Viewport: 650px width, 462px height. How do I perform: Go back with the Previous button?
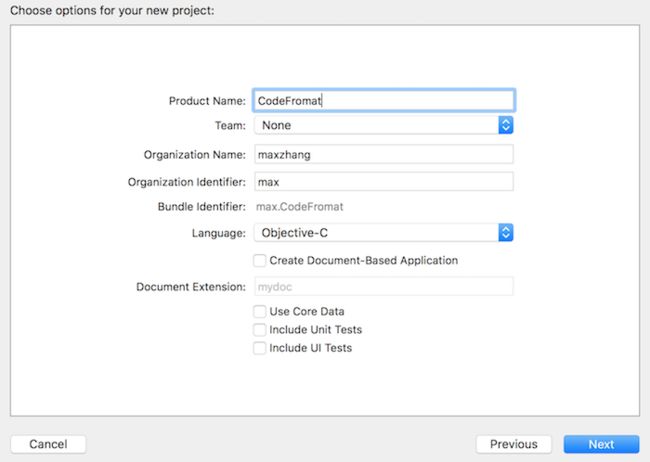click(x=514, y=444)
